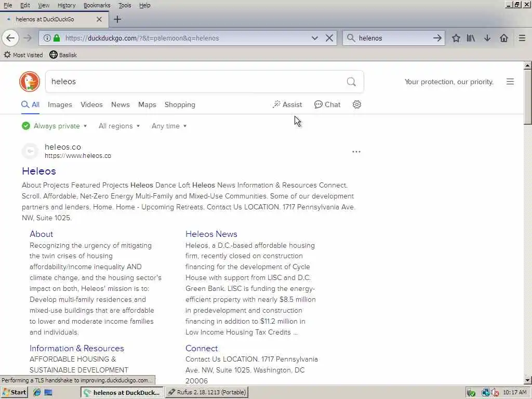
Task: Open the Help menu
Action: (145, 5)
